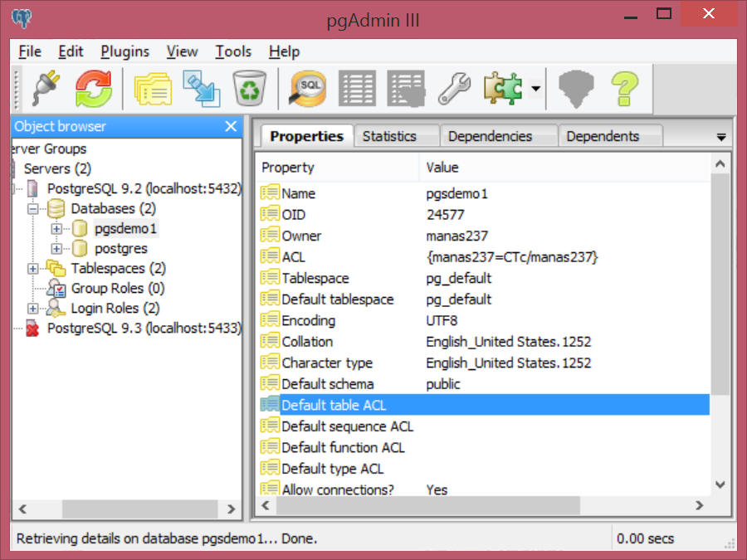Click the Name property row icon
This screenshot has height=560, width=747.
(270, 192)
